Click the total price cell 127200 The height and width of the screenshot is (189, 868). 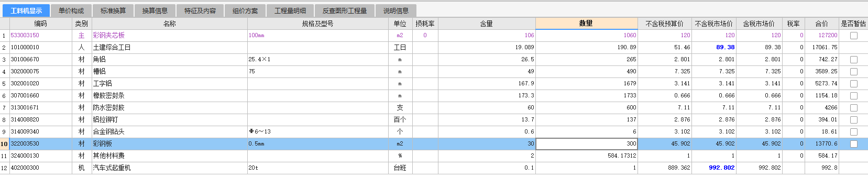[x=822, y=36]
